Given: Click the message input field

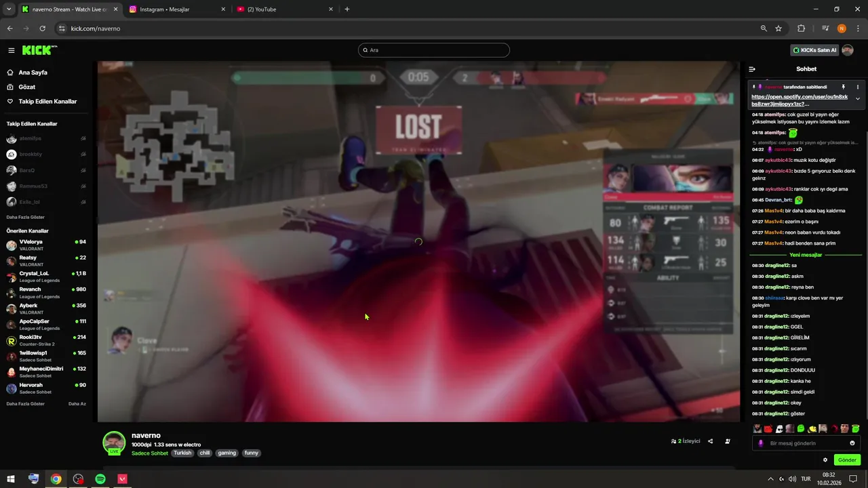Looking at the screenshot, I should [807, 443].
